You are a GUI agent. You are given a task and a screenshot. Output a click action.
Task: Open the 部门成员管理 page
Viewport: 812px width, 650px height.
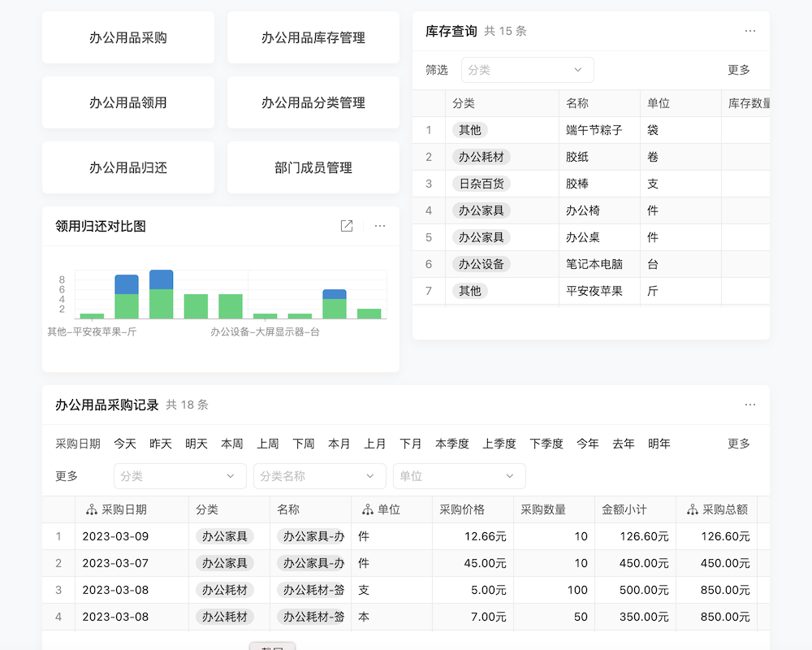(x=313, y=167)
